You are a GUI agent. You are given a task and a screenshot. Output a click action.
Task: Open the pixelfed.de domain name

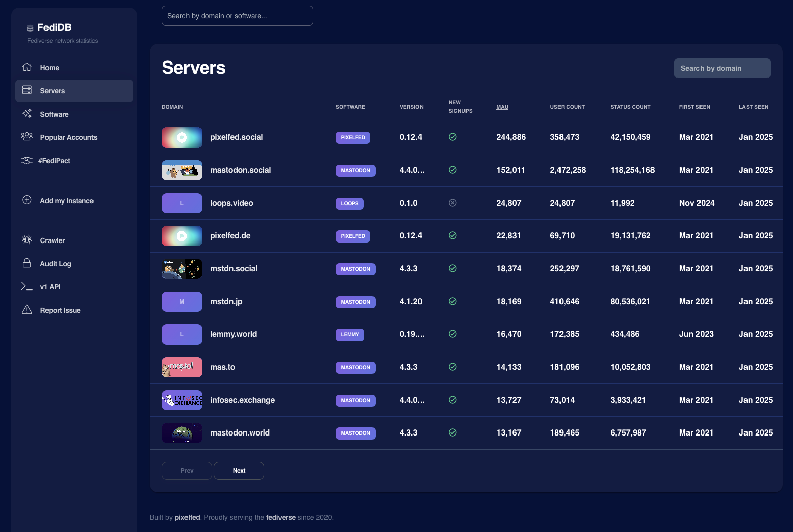click(230, 235)
